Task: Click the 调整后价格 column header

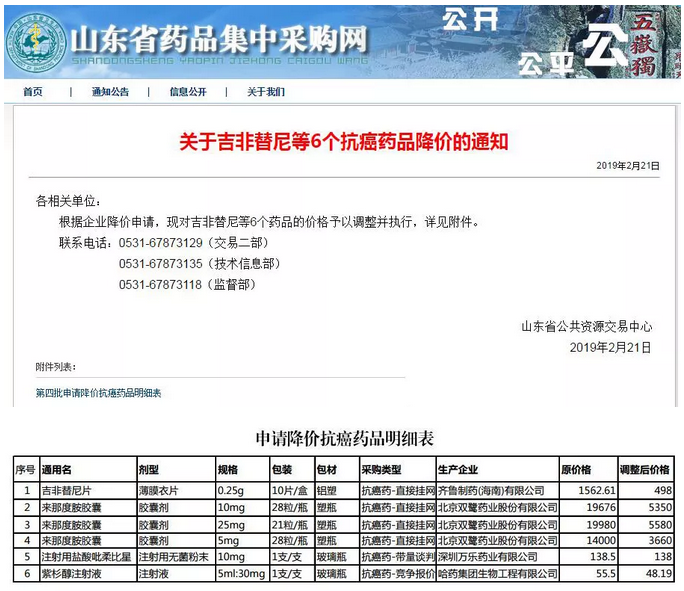Action: coord(646,469)
